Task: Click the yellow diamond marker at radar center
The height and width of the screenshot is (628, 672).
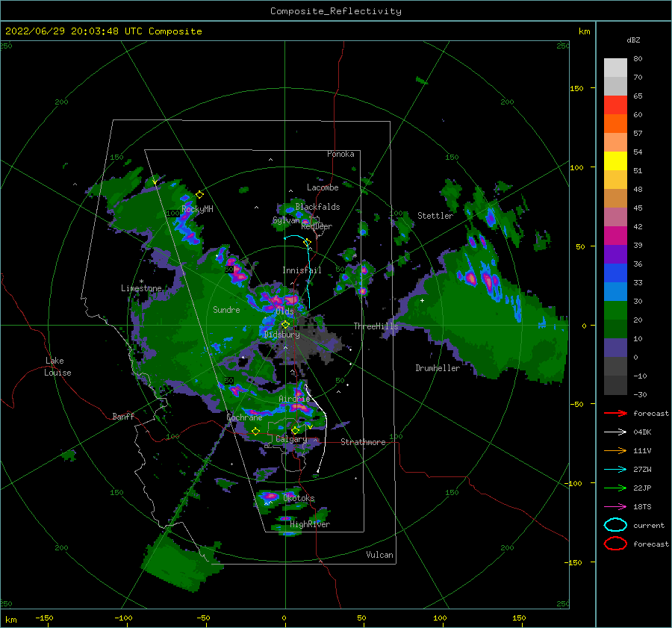Action: click(285, 325)
